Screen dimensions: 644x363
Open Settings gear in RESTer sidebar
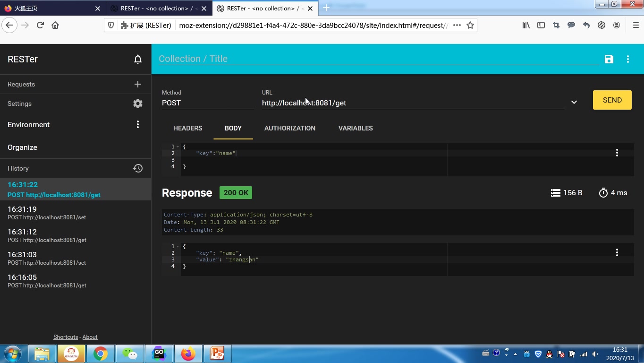point(138,104)
